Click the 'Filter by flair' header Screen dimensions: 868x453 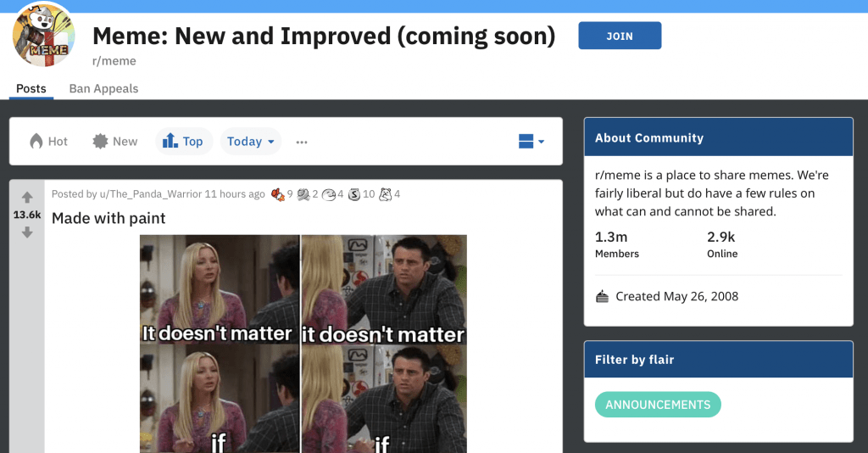coord(719,360)
